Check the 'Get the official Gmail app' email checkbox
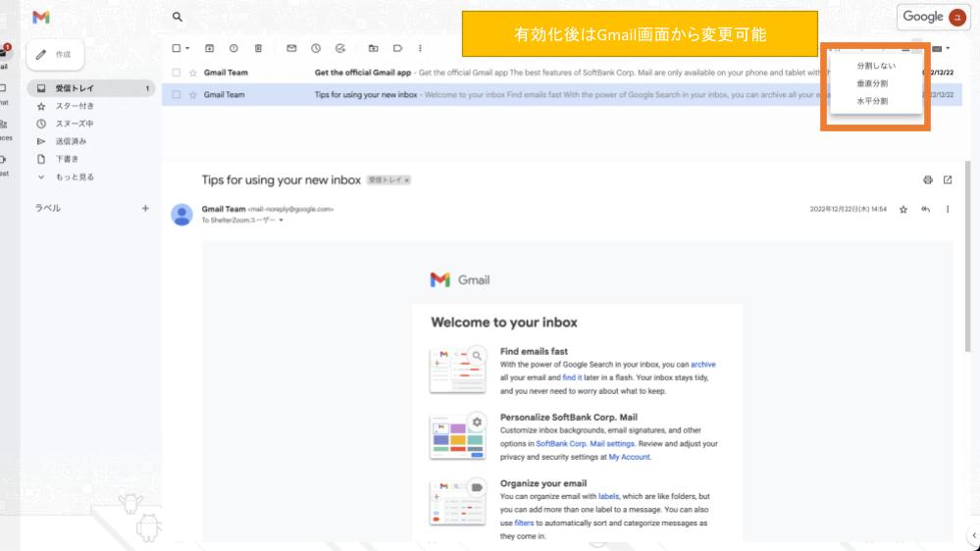This screenshot has width=980, height=551. click(x=177, y=73)
